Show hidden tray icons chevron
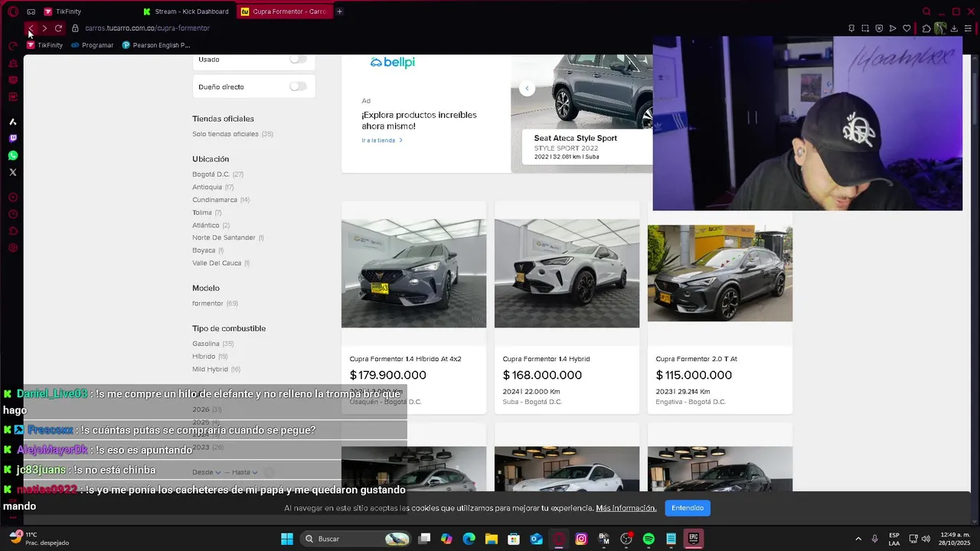The image size is (980, 551). tap(858, 539)
